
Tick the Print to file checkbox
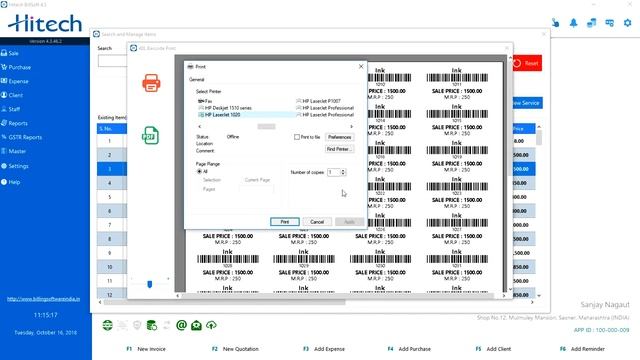point(297,137)
